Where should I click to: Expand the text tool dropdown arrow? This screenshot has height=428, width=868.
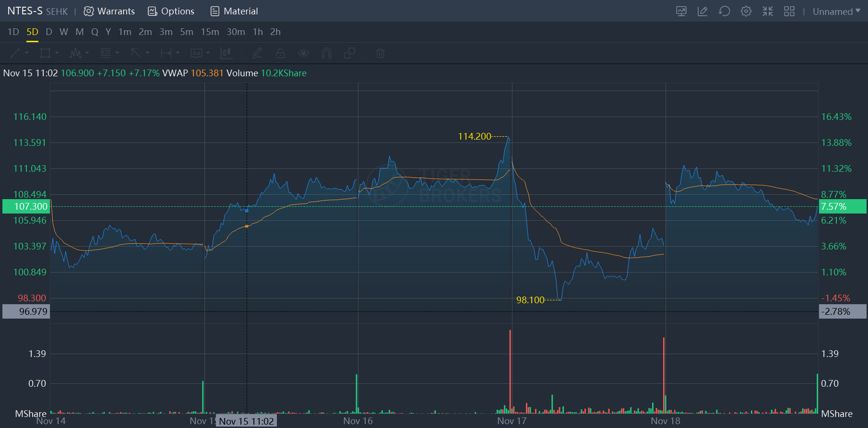point(208,53)
